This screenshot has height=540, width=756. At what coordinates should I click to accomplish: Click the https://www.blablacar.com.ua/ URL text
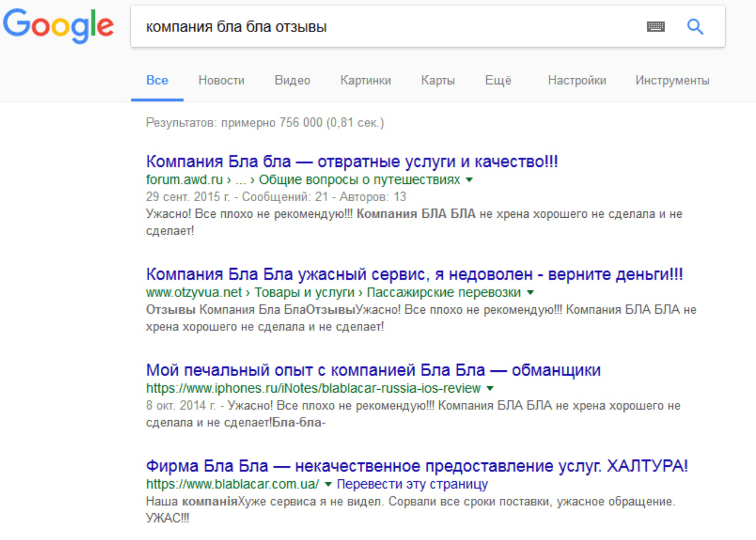click(233, 485)
